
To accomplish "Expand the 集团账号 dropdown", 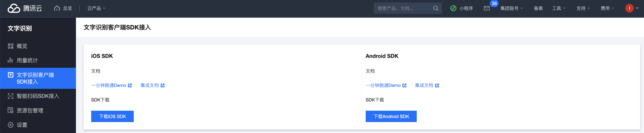I will (x=511, y=8).
